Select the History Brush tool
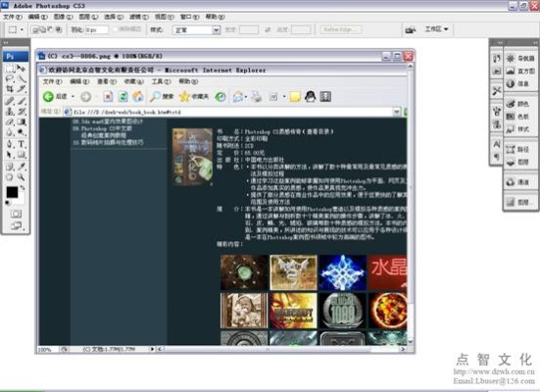 pyautogui.click(x=22, y=112)
